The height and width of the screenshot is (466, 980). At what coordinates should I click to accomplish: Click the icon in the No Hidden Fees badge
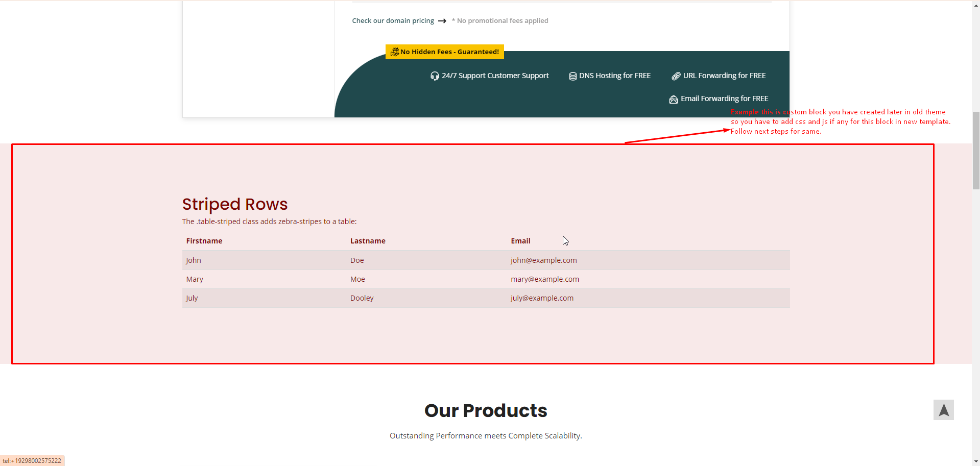pyautogui.click(x=394, y=52)
